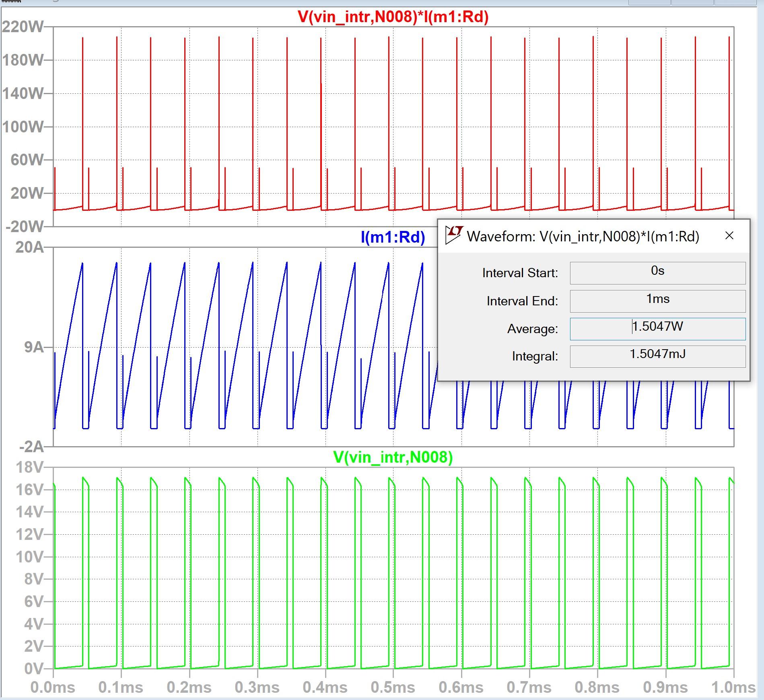
Task: Click the 0.4ms time axis label
Action: (325, 688)
